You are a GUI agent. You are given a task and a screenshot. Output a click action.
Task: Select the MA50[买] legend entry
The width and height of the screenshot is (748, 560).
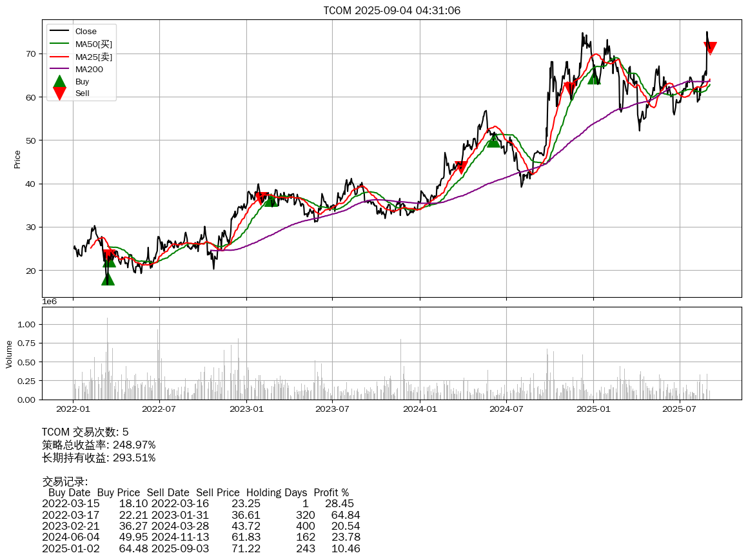93,44
